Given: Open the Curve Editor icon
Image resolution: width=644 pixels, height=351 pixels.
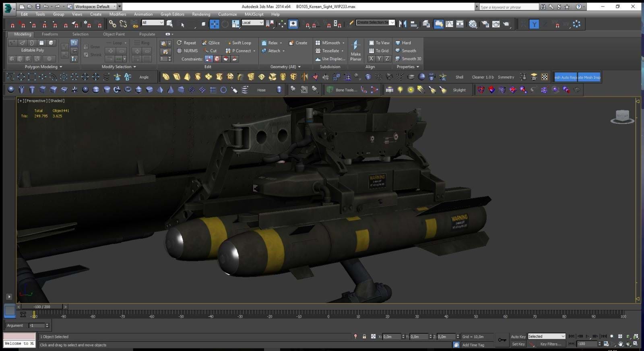Looking at the screenshot, I should click(x=450, y=24).
